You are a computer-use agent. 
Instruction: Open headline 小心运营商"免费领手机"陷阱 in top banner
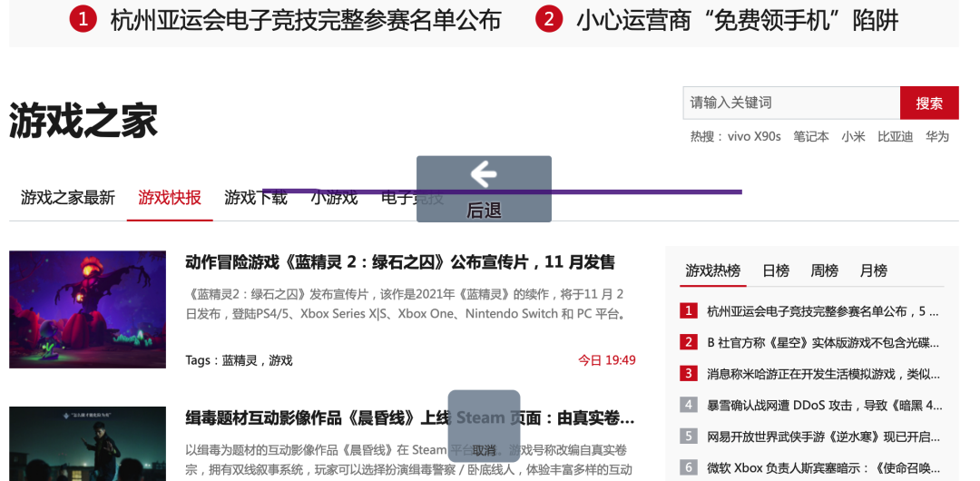[738, 21]
